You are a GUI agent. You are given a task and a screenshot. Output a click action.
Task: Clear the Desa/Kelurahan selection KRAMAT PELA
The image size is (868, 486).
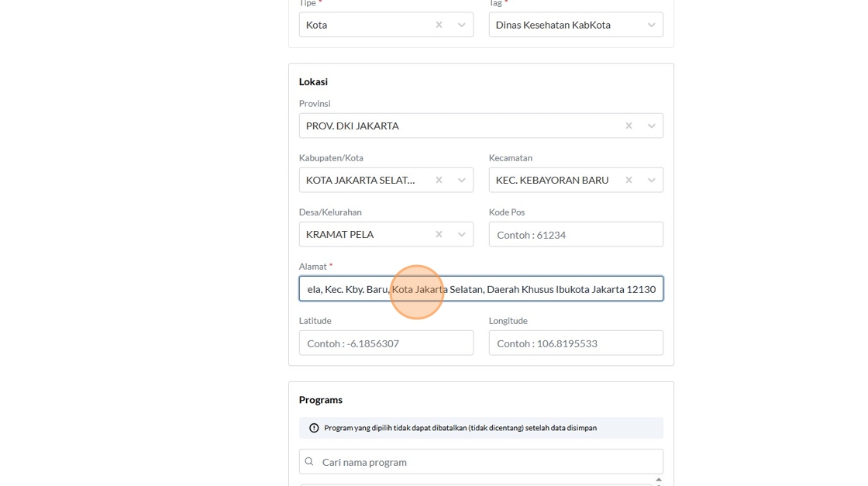pyautogui.click(x=439, y=234)
